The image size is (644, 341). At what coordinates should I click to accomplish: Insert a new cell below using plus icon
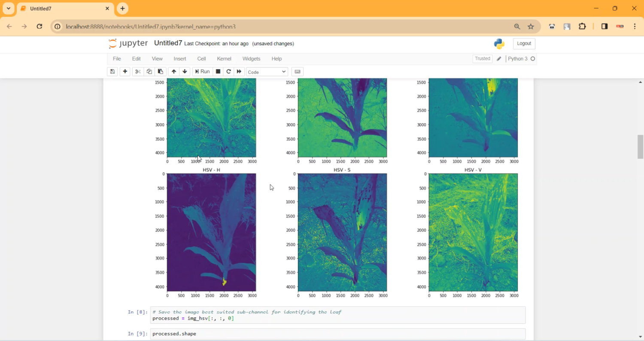tap(125, 72)
